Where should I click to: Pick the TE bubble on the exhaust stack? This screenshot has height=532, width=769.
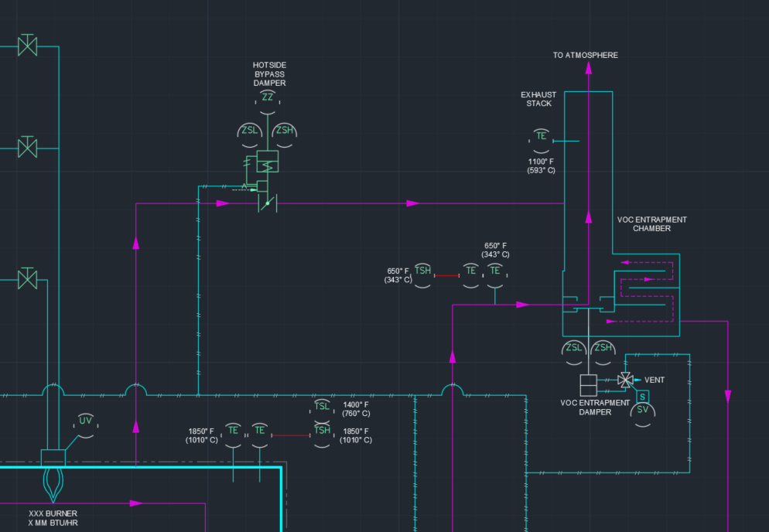(541, 141)
